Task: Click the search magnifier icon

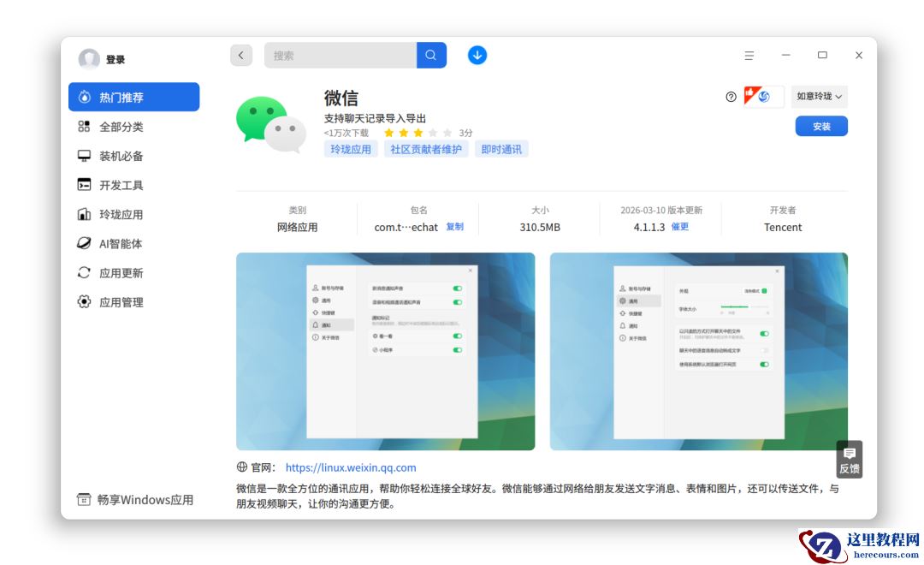Action: click(431, 55)
